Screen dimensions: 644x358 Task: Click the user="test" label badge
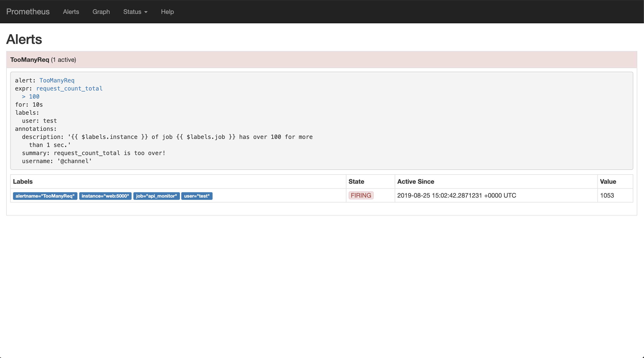tap(197, 196)
